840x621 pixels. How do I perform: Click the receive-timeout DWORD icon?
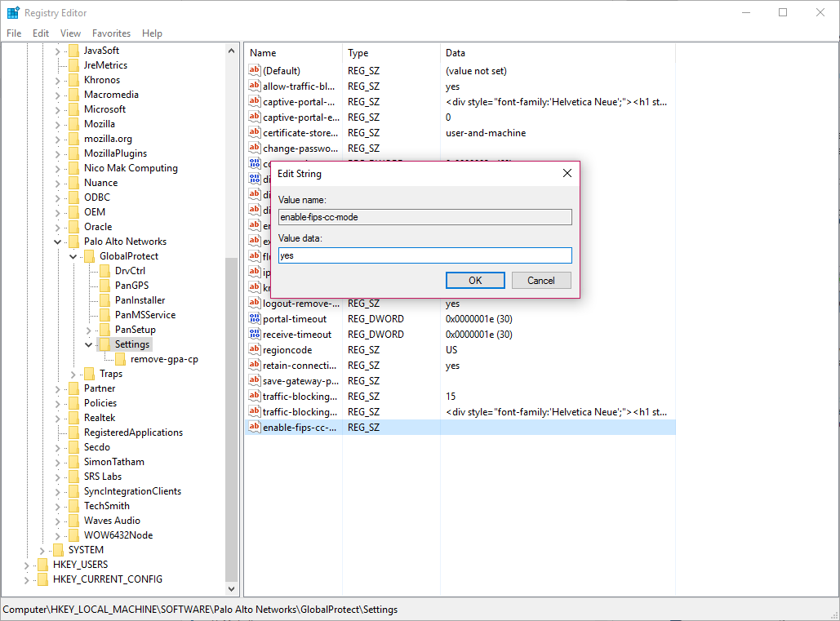pyautogui.click(x=254, y=335)
